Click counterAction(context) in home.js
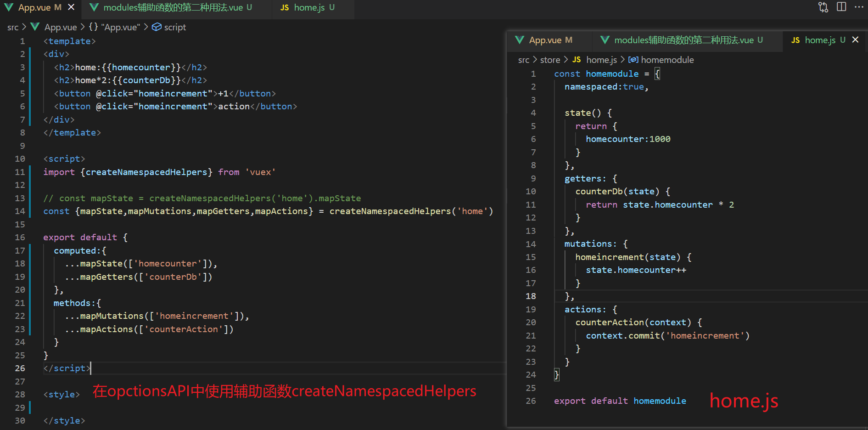Image resolution: width=868 pixels, height=430 pixels. pyautogui.click(x=633, y=322)
